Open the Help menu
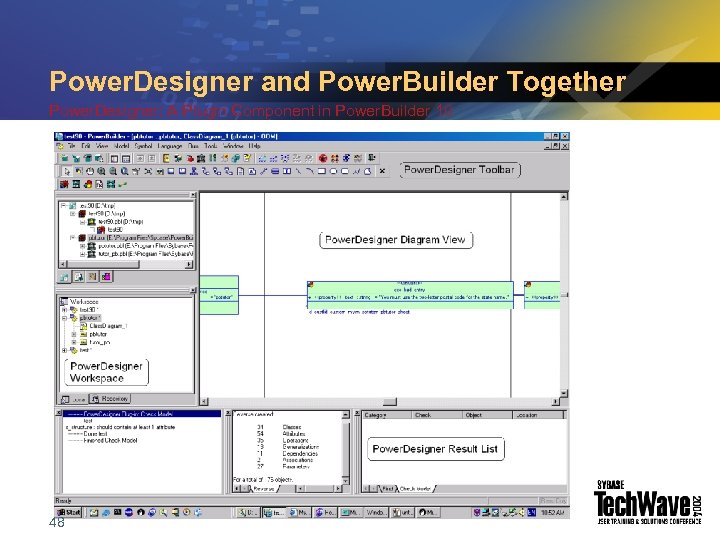Screen dimensions: 720x540 (254, 146)
